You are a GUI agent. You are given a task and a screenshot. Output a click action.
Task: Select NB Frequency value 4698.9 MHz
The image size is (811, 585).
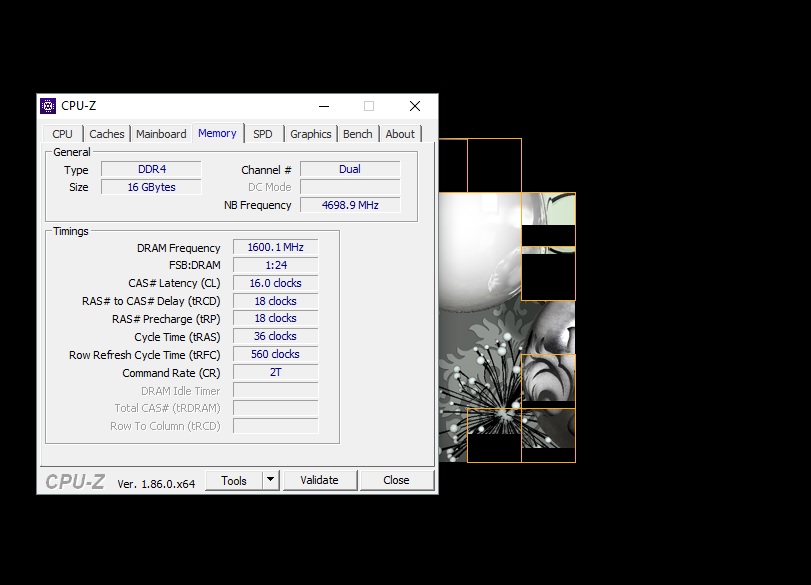coord(350,205)
